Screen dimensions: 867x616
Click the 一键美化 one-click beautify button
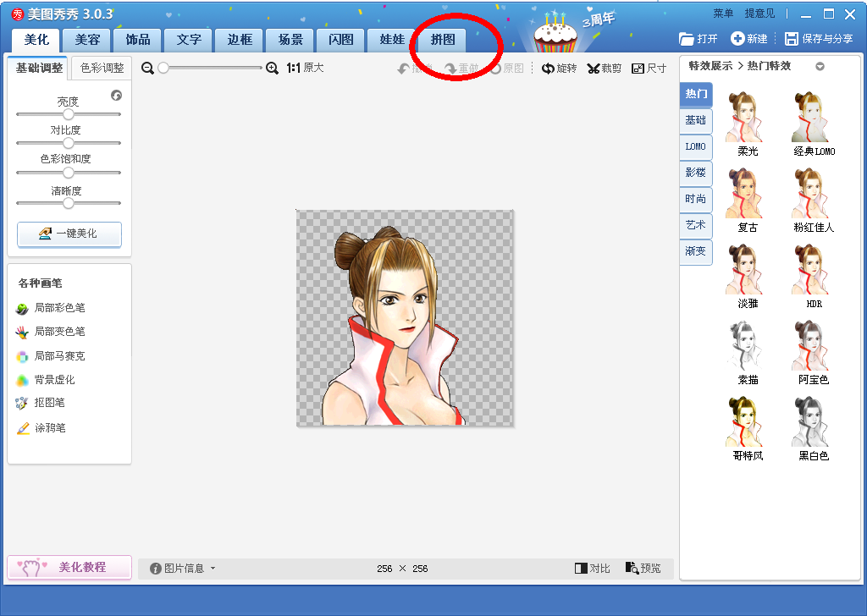pos(69,234)
